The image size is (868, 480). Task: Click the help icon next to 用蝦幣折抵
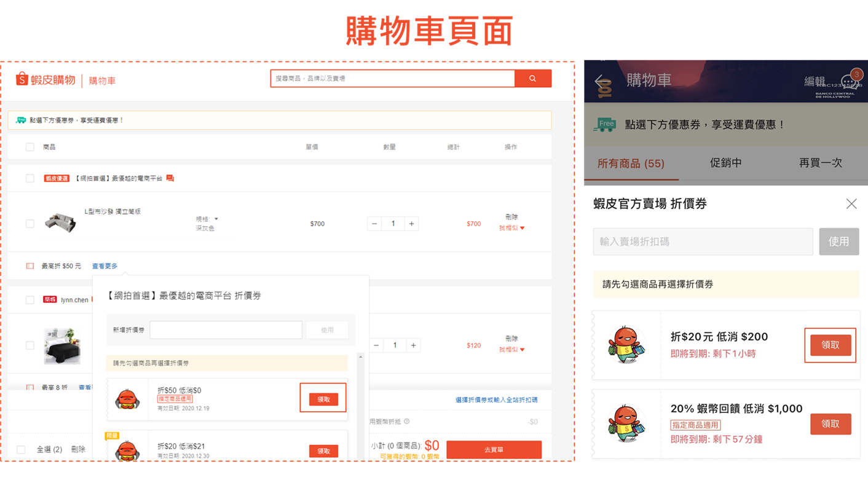coord(406,422)
